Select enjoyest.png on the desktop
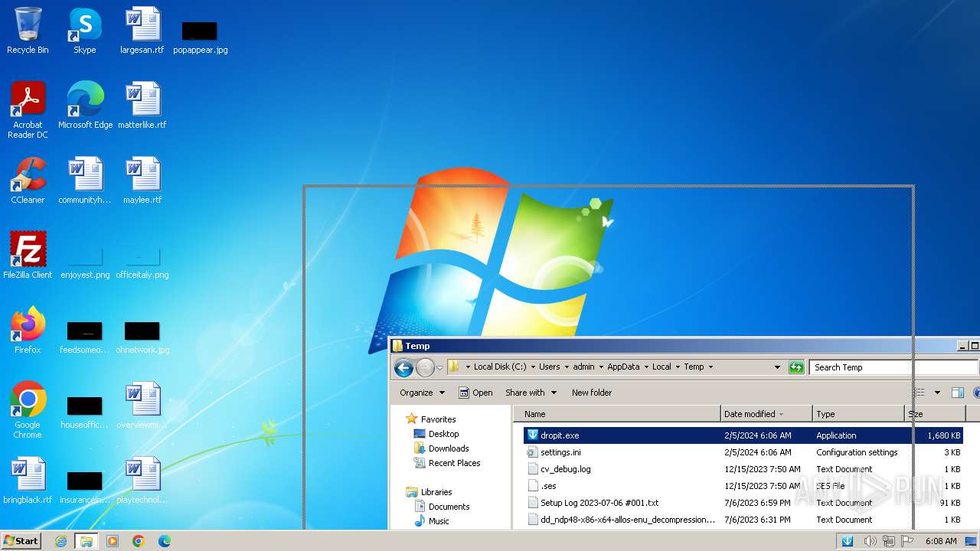Image resolution: width=980 pixels, height=551 pixels. point(85,264)
